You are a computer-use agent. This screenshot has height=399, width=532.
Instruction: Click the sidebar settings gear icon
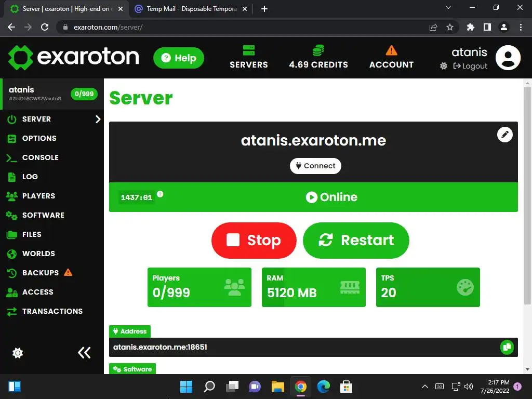point(18,353)
